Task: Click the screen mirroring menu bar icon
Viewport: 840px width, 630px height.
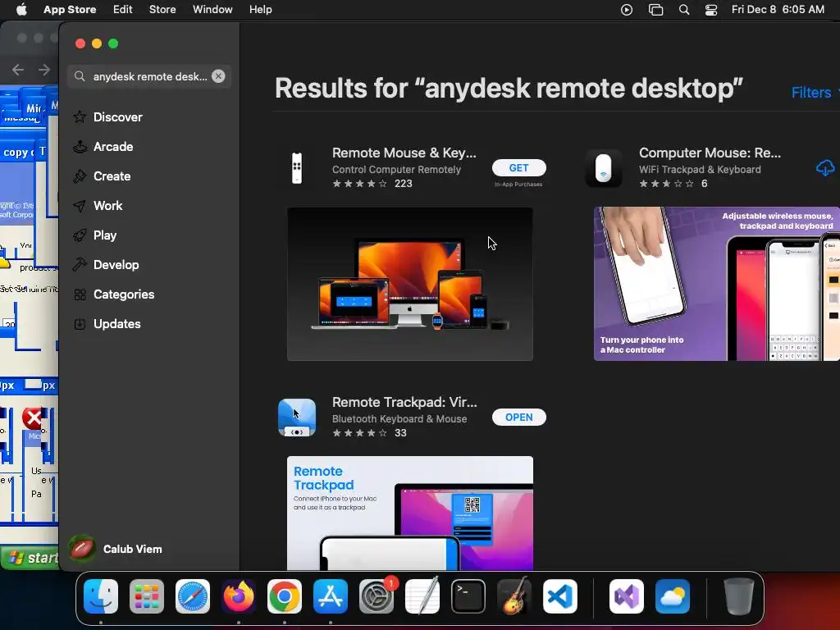Action: pyautogui.click(x=655, y=10)
